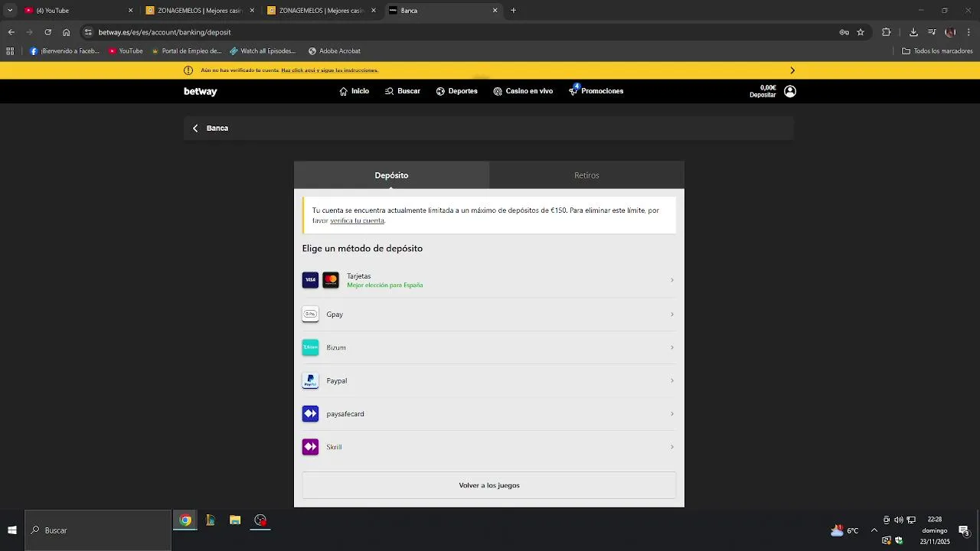Click the Skrill logo icon
The height and width of the screenshot is (551, 980).
click(310, 447)
